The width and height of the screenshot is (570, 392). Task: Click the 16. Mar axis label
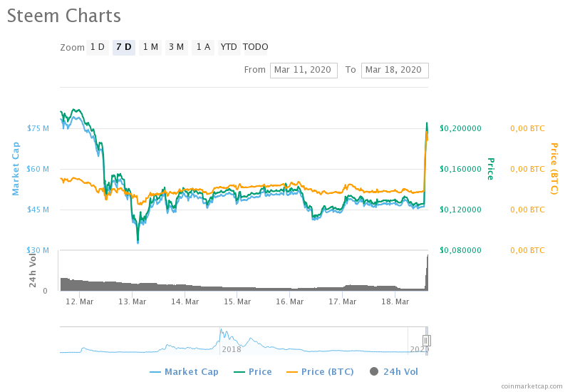click(290, 301)
